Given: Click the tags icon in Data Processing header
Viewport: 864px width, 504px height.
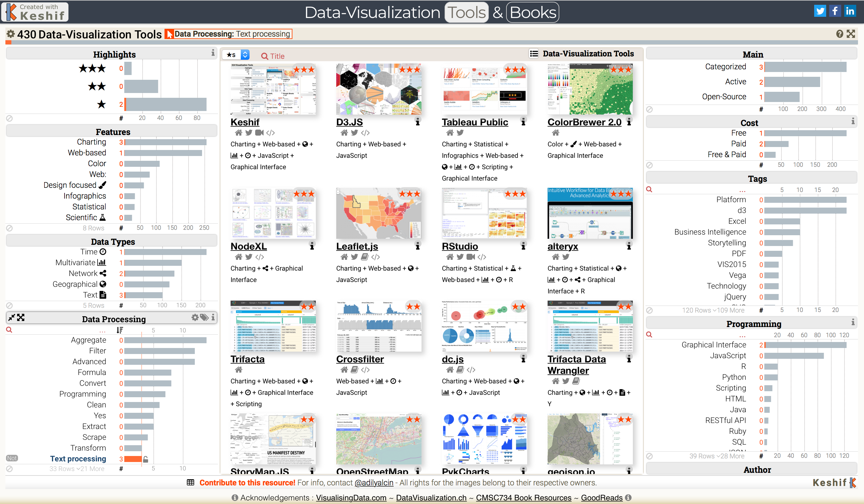Looking at the screenshot, I should pyautogui.click(x=204, y=317).
